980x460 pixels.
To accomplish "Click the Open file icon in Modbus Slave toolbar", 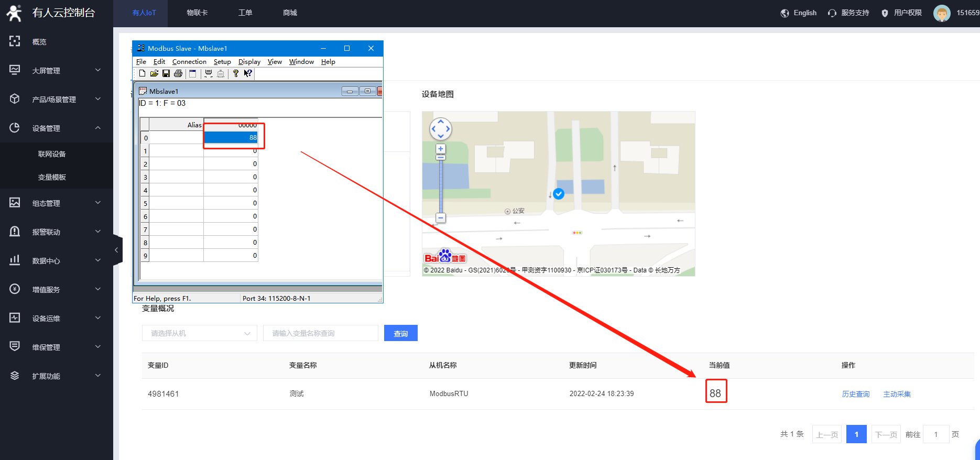I will pyautogui.click(x=154, y=74).
